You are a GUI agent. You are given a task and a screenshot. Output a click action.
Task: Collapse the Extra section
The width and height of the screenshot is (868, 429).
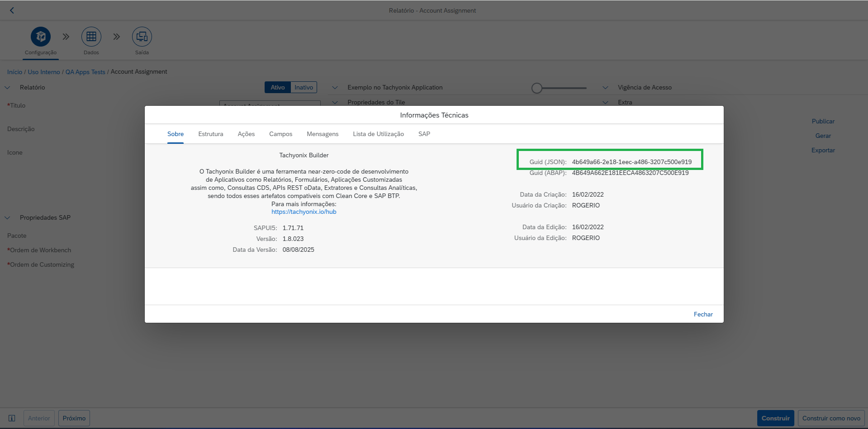click(x=605, y=102)
